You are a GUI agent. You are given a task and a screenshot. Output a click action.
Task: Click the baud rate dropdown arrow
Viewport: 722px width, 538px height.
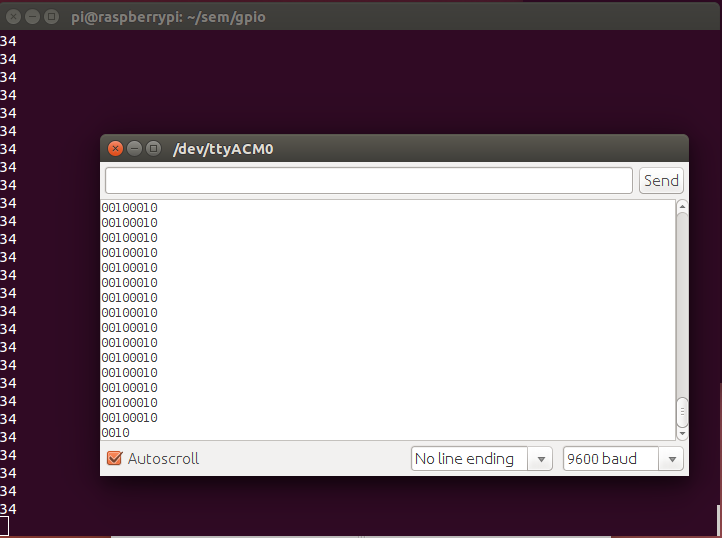672,459
